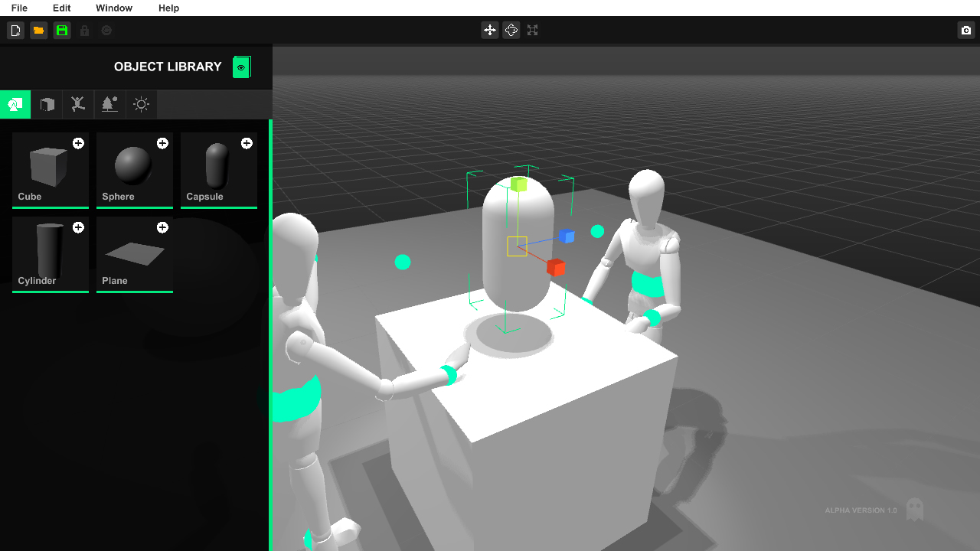This screenshot has height=551, width=980.
Task: Add a Capsule using its plus button
Action: point(247,143)
